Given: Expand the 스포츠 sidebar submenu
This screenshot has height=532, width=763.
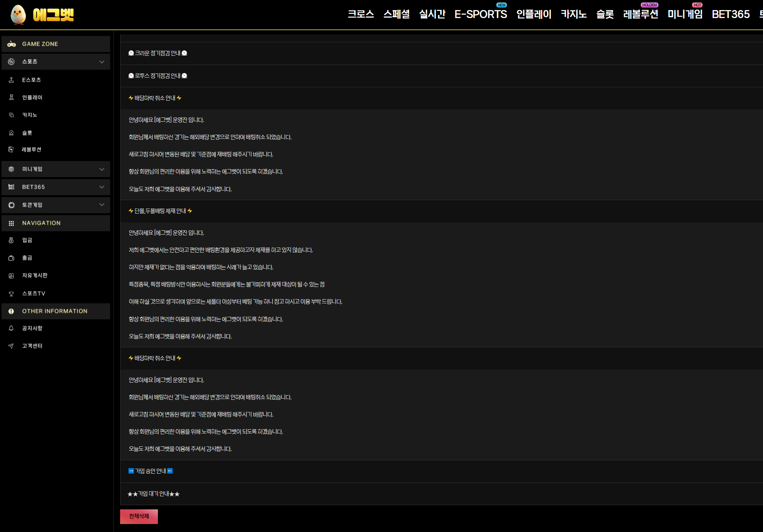Looking at the screenshot, I should (102, 62).
